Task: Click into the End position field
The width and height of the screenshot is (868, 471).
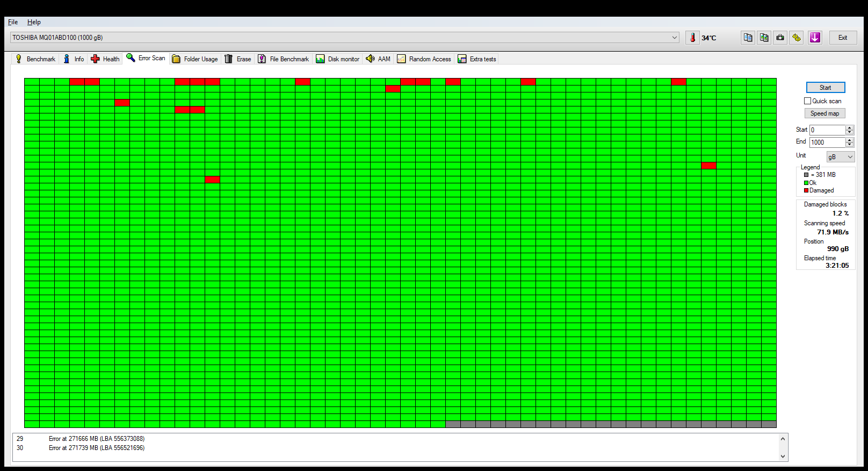Action: (x=827, y=142)
